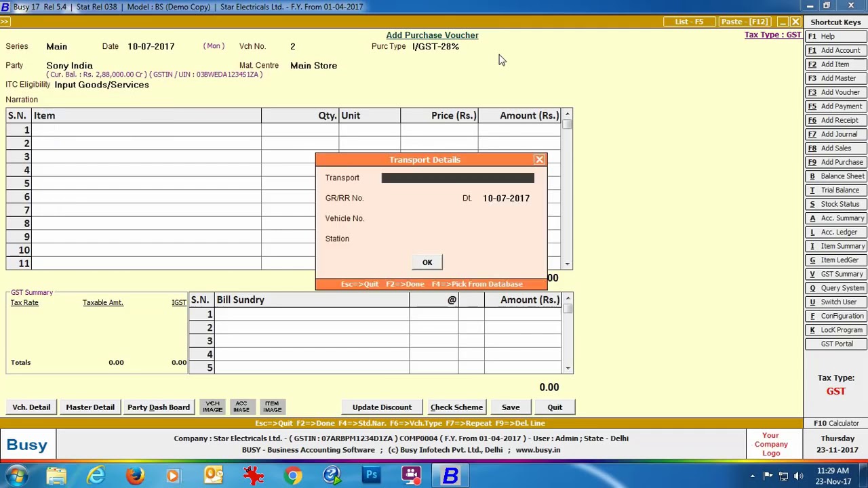Focus the Transport input field
This screenshot has height=488, width=868.
pos(458,178)
